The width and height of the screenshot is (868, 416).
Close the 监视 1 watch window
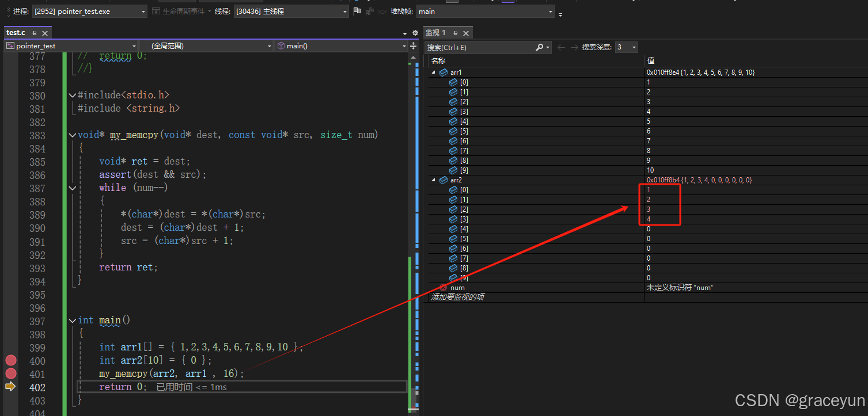point(466,33)
